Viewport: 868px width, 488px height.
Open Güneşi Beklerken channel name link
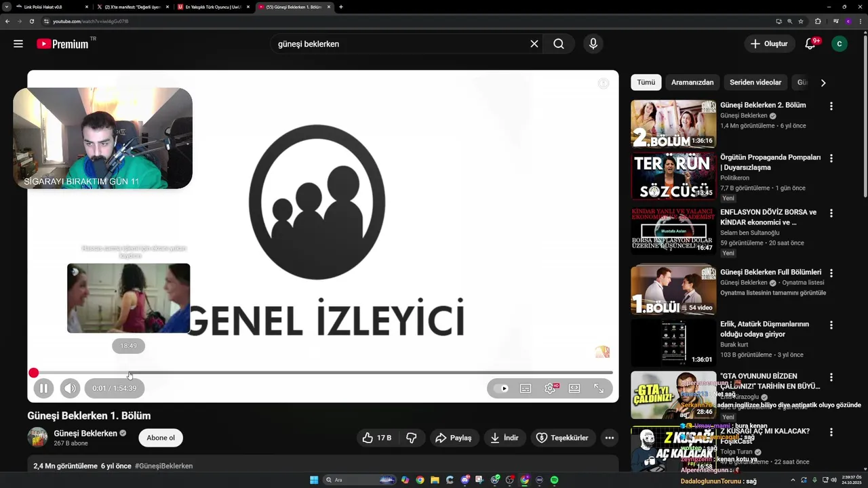point(85,433)
